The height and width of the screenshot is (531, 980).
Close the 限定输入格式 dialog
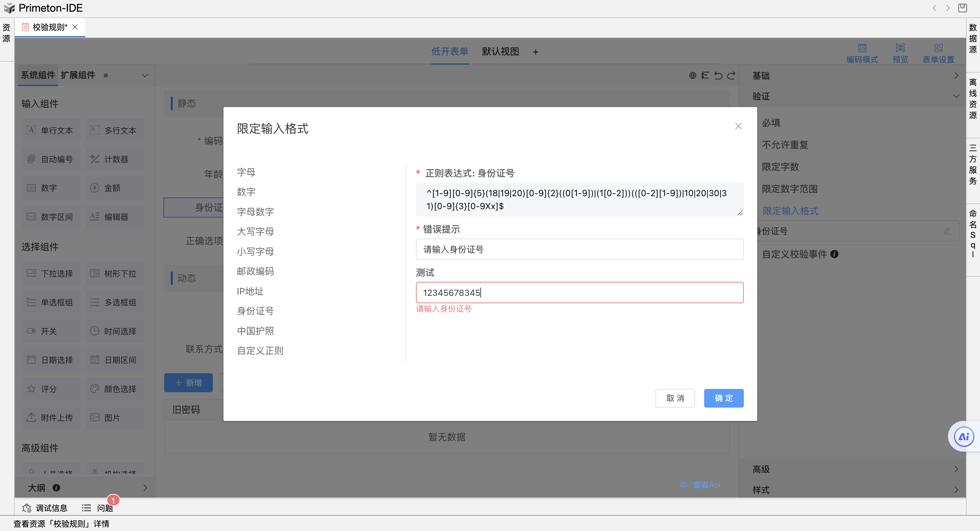[x=738, y=126]
